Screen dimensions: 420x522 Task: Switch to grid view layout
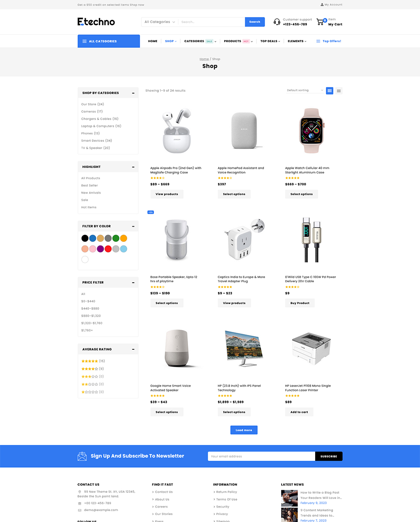(329, 90)
